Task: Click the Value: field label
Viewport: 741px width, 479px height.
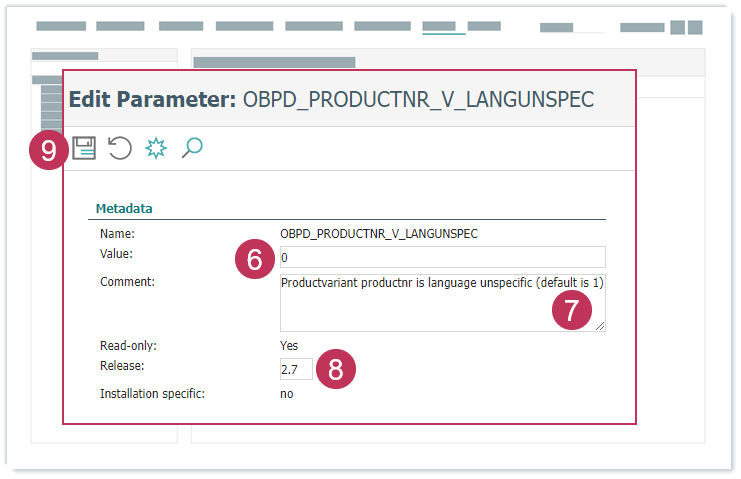Action: pyautogui.click(x=116, y=254)
